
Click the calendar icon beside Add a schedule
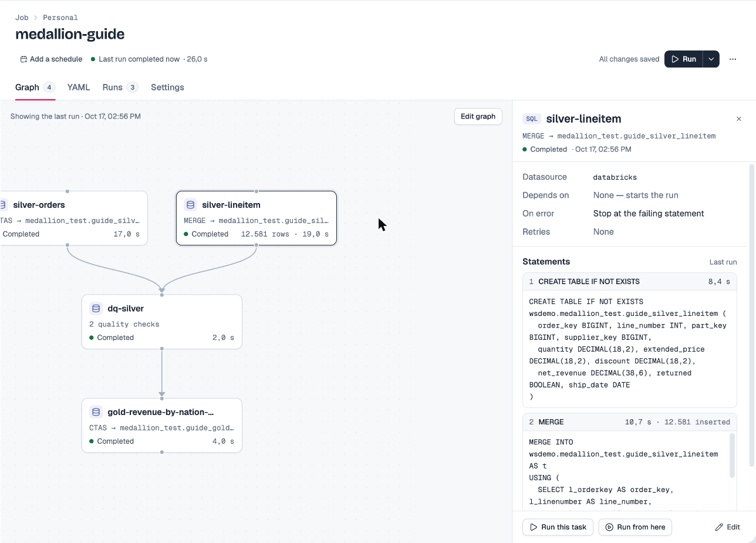[23, 59]
